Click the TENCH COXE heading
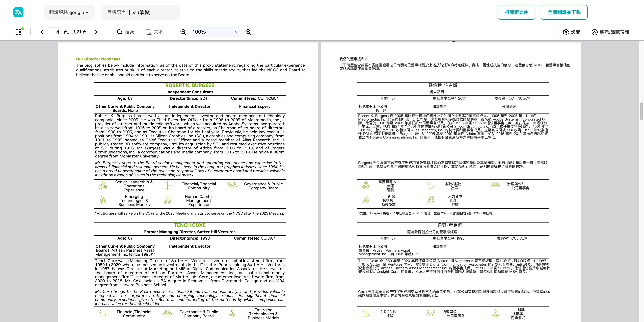This screenshot has height=322, width=644. 190,225
